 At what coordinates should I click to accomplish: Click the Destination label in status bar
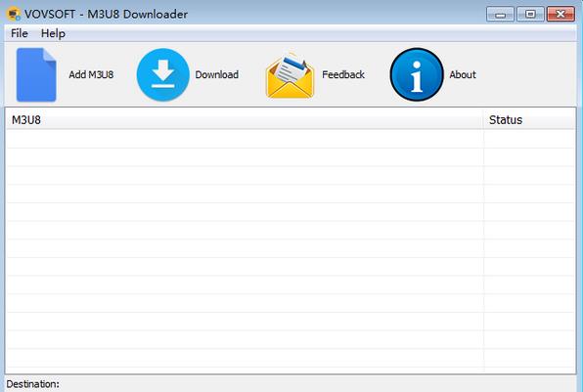click(x=32, y=384)
